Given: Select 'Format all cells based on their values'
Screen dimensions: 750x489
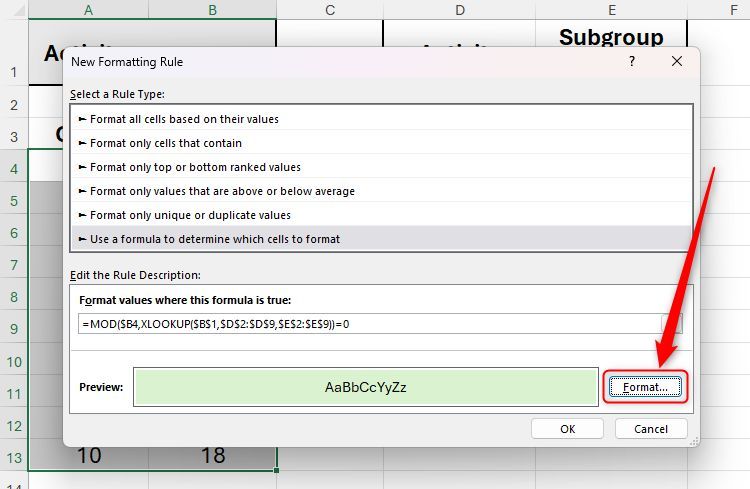Looking at the screenshot, I should [184, 119].
